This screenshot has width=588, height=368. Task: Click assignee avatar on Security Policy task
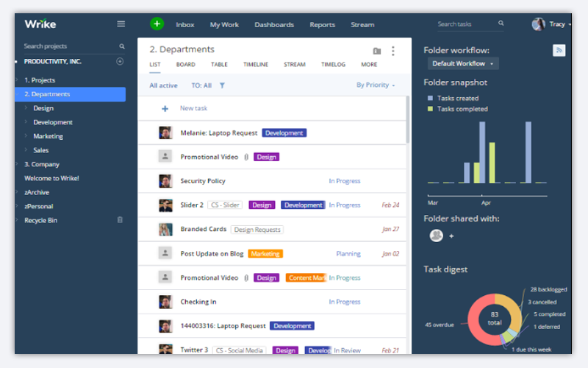165,180
